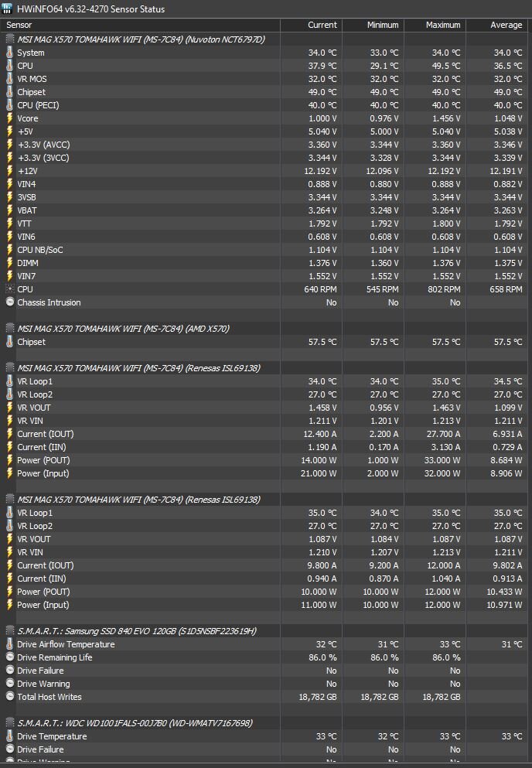Click the drive icon beside Samsung SSD 840 EVO

coord(10,631)
